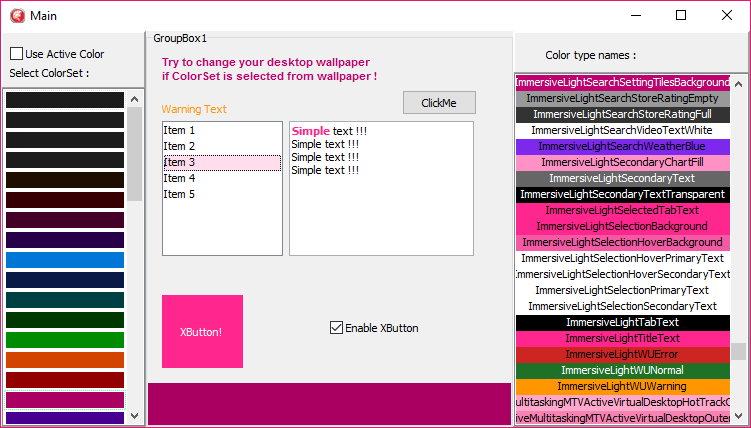
Task: Select ImmersiveLightSelectionSecondaryText row
Action: [623, 306]
